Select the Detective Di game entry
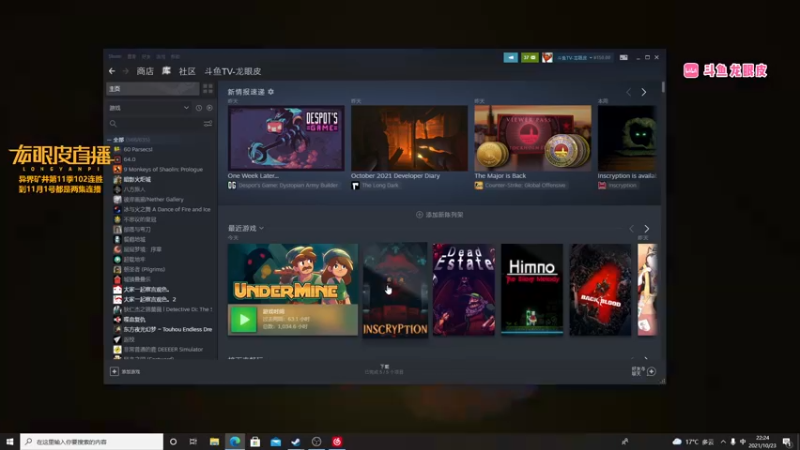800x450 pixels. [163, 309]
